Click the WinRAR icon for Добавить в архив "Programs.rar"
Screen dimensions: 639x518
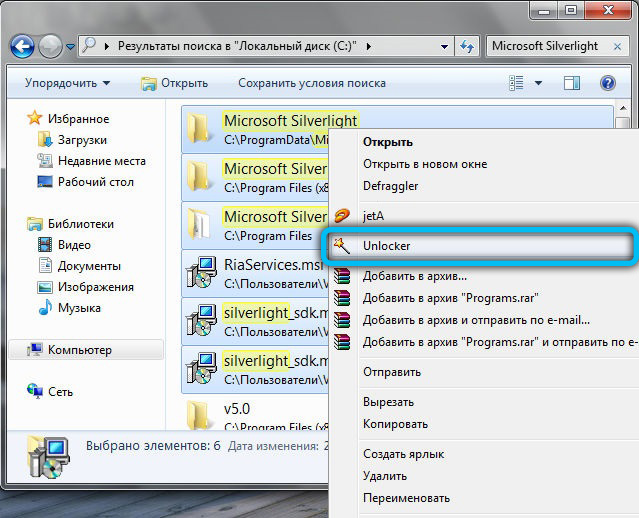[x=343, y=297]
